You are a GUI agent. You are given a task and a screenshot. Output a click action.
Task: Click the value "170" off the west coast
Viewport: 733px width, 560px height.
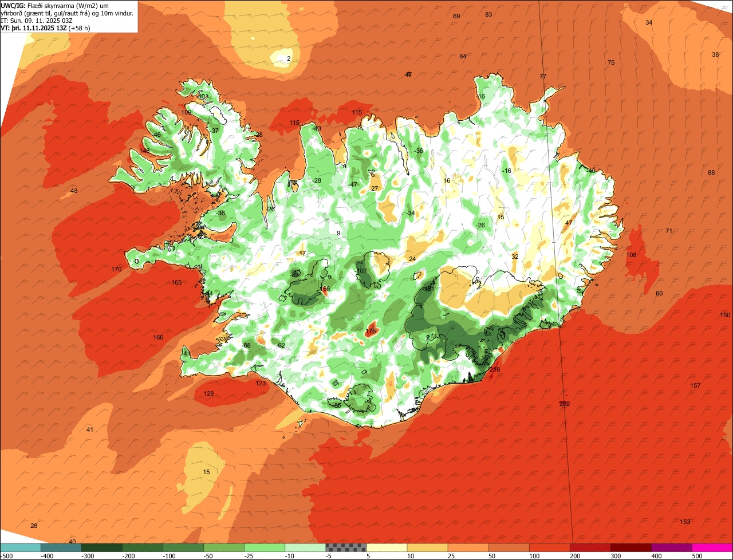(116, 269)
